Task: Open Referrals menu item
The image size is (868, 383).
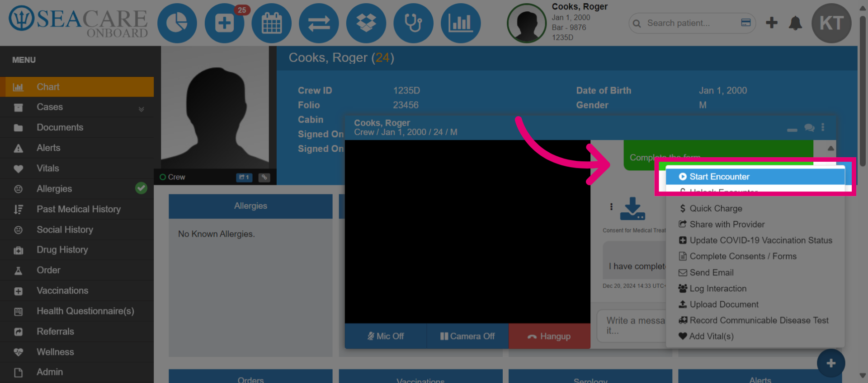Action: [77, 332]
